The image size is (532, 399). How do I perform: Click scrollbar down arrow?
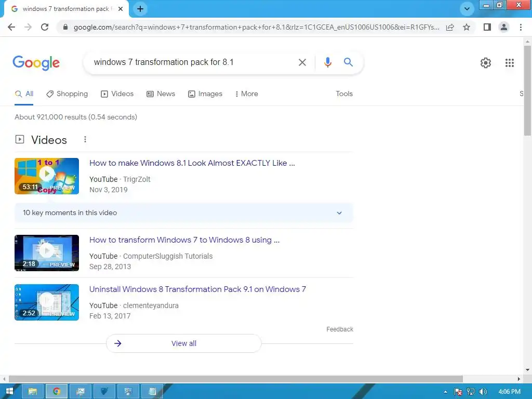[527, 370]
